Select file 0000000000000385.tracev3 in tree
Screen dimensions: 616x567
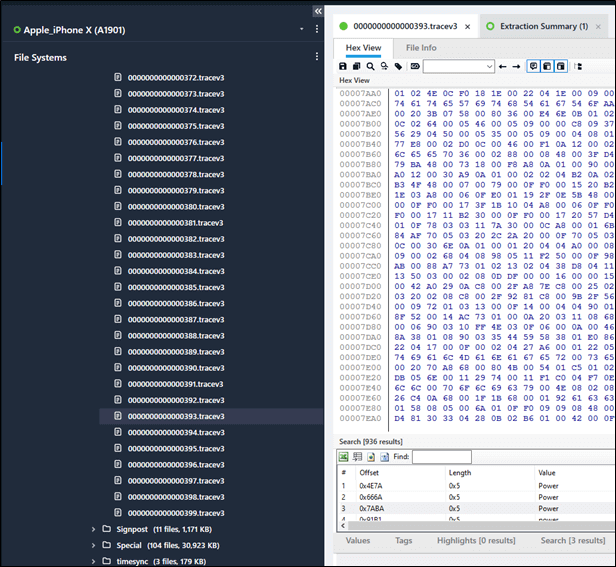point(175,288)
